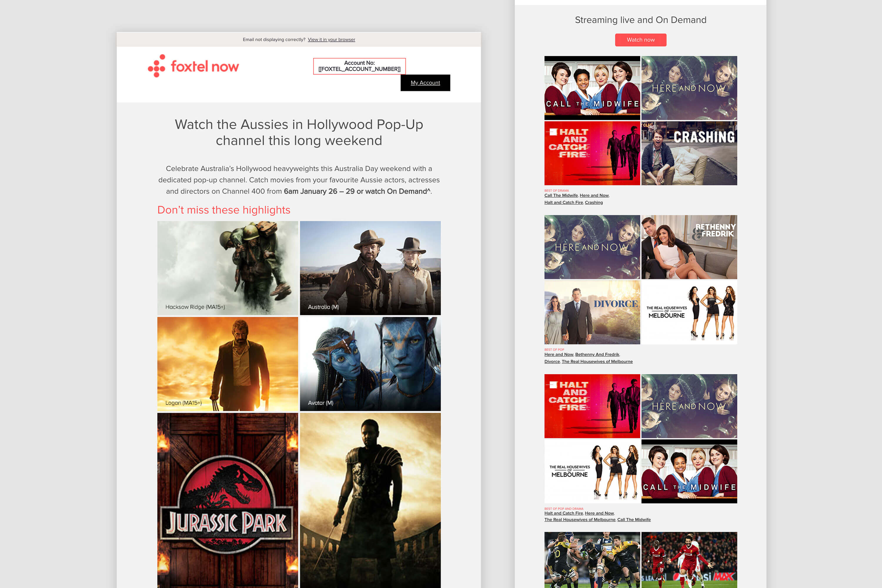Viewport: 882px width, 588px height.
Task: Click Real Housewives of Melbourne image in Best of Pop
Action: (689, 312)
